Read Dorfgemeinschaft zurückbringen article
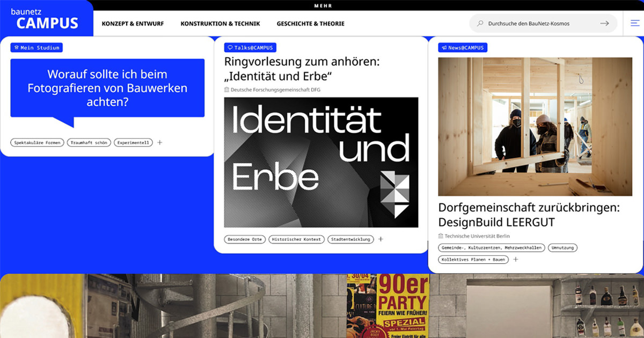 tap(529, 215)
